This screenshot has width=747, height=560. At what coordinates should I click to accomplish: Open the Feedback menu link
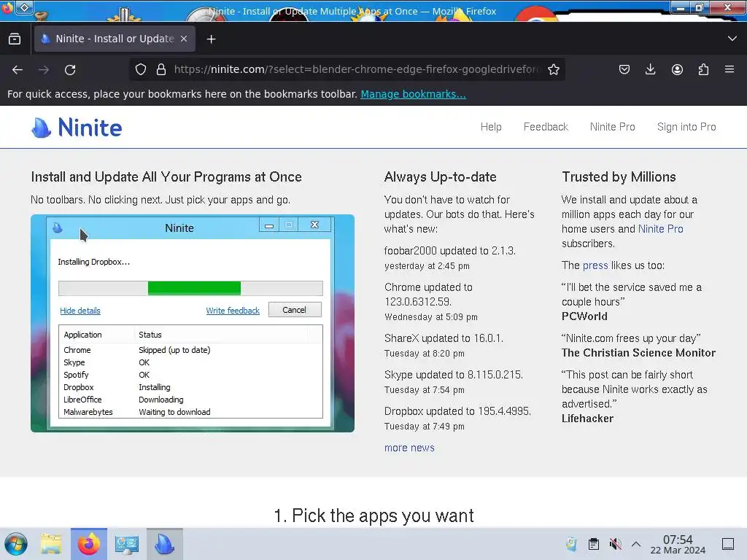click(546, 127)
